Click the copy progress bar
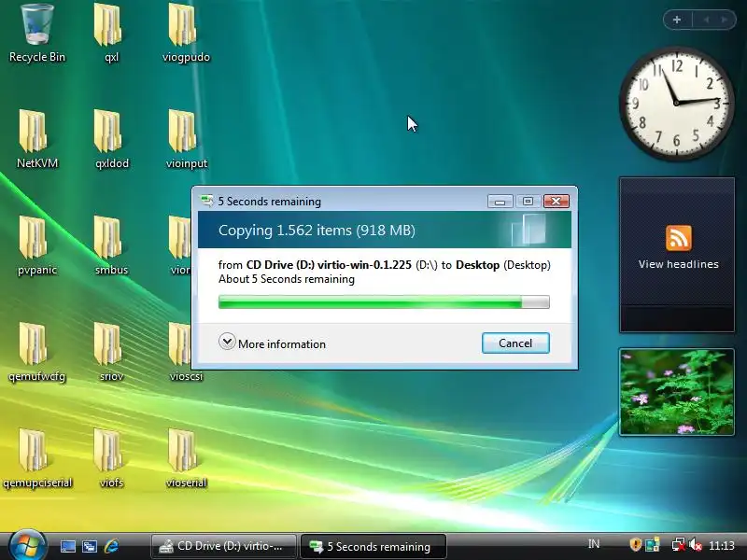747x560 pixels. point(384,301)
